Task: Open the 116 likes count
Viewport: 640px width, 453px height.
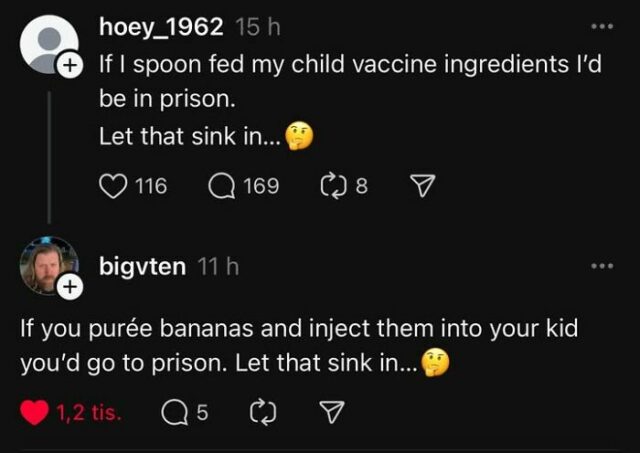Action: [x=150, y=185]
